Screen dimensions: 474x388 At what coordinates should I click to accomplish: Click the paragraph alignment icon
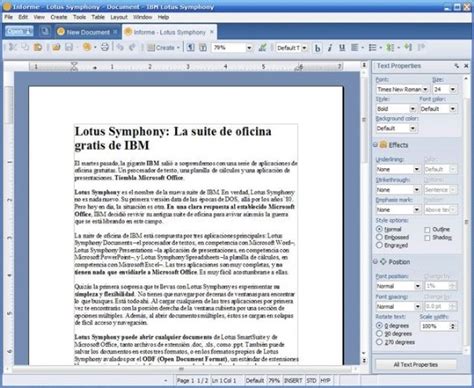pos(354,48)
